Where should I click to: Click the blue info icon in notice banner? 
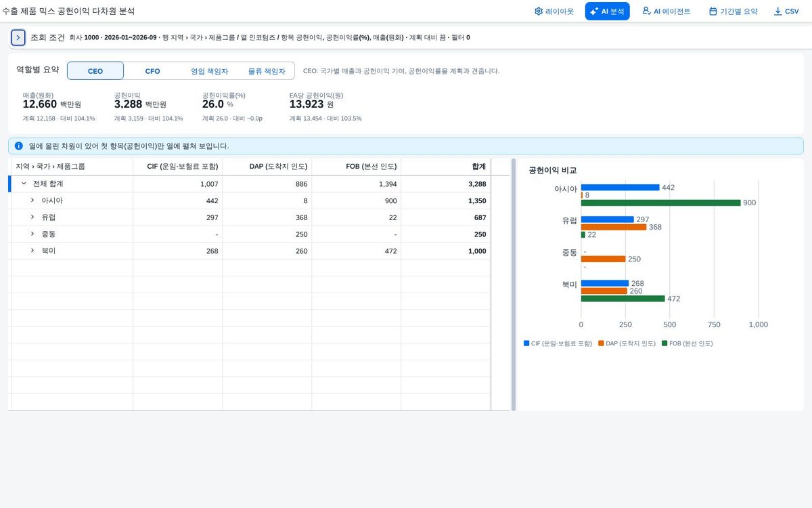[19, 146]
